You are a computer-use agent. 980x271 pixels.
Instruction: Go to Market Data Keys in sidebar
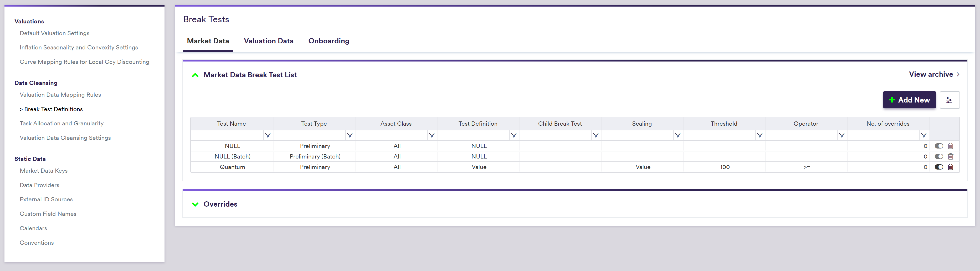(x=43, y=171)
